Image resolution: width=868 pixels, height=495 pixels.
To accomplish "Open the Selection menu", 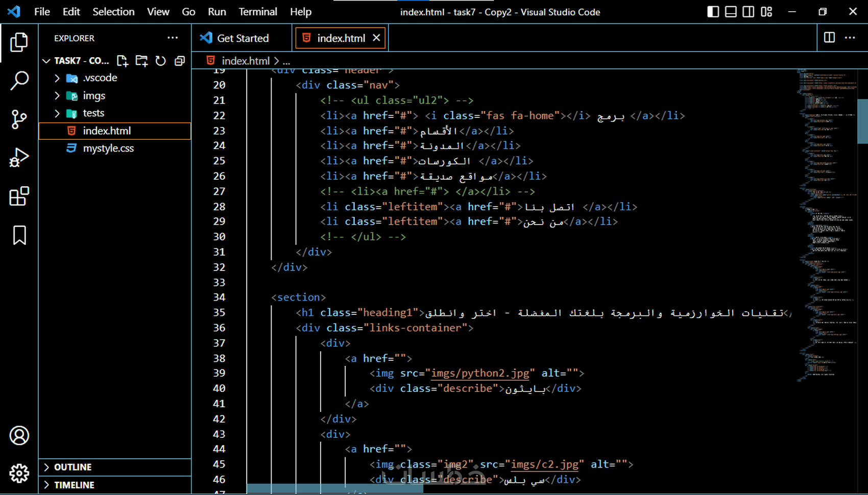I will pos(113,11).
